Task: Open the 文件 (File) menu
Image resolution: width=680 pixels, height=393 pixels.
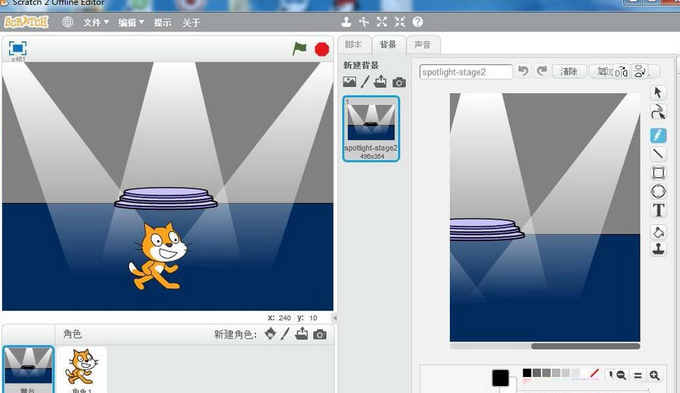Action: pyautogui.click(x=96, y=23)
